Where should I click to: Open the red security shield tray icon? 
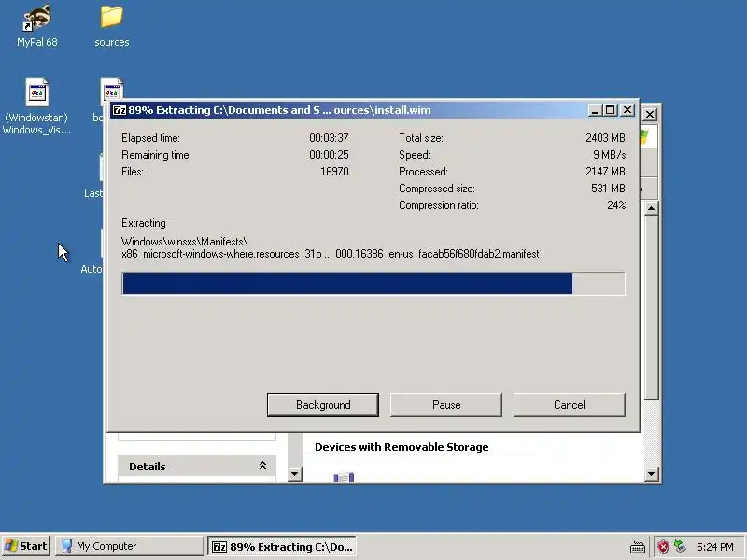pos(663,547)
